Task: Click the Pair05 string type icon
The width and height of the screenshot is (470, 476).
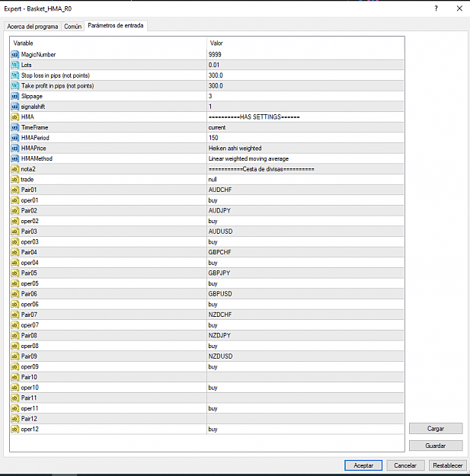Action: [x=15, y=273]
